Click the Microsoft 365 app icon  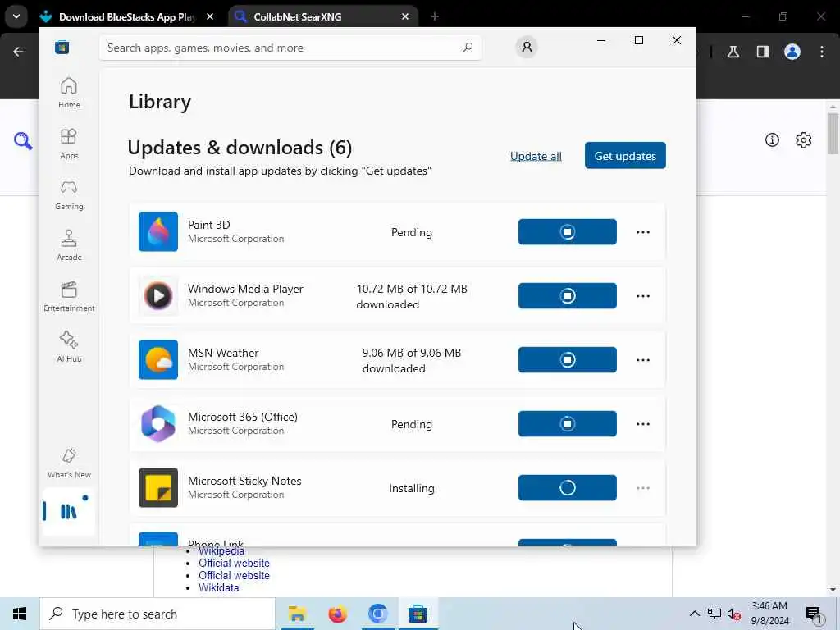(158, 424)
